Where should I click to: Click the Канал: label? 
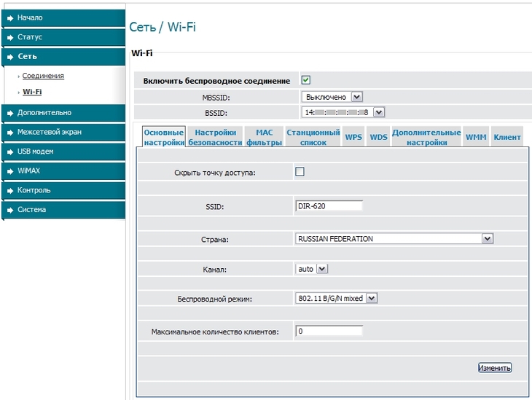(215, 270)
